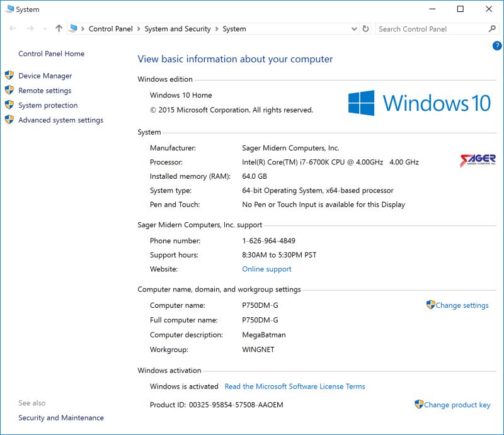Screen dimensions: 504x435
Task: Open the recent locations dropdown arrow
Action: 45,29
